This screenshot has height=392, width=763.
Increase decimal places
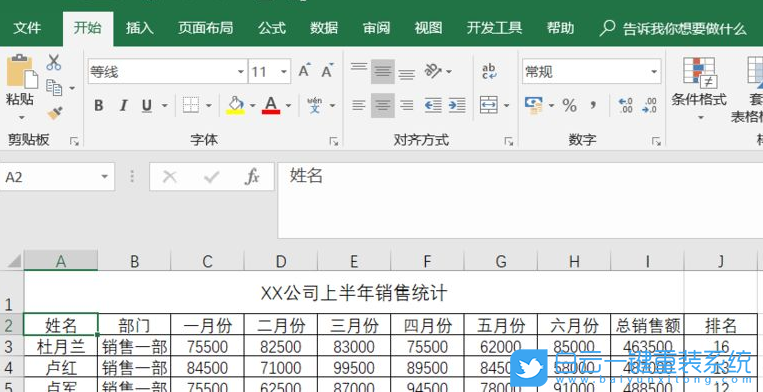[x=625, y=105]
